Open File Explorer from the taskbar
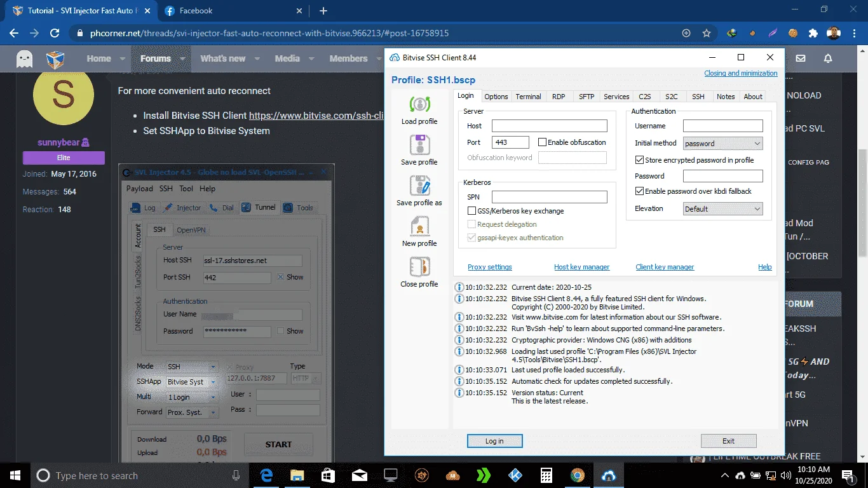This screenshot has width=868, height=488. click(x=297, y=475)
